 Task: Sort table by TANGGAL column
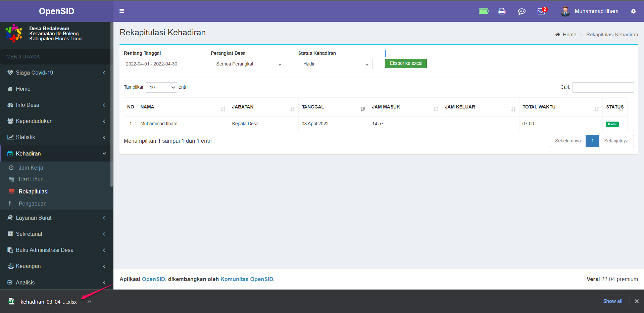334,107
